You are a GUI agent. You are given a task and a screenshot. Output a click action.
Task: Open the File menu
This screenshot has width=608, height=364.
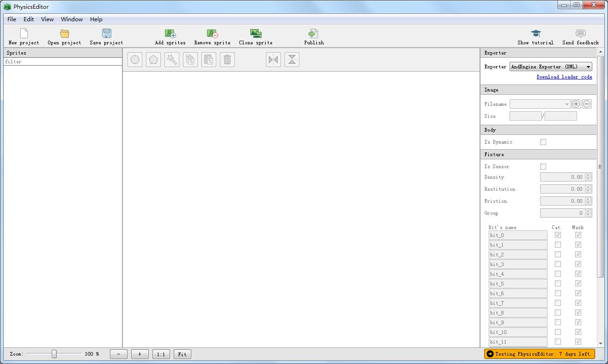click(12, 19)
